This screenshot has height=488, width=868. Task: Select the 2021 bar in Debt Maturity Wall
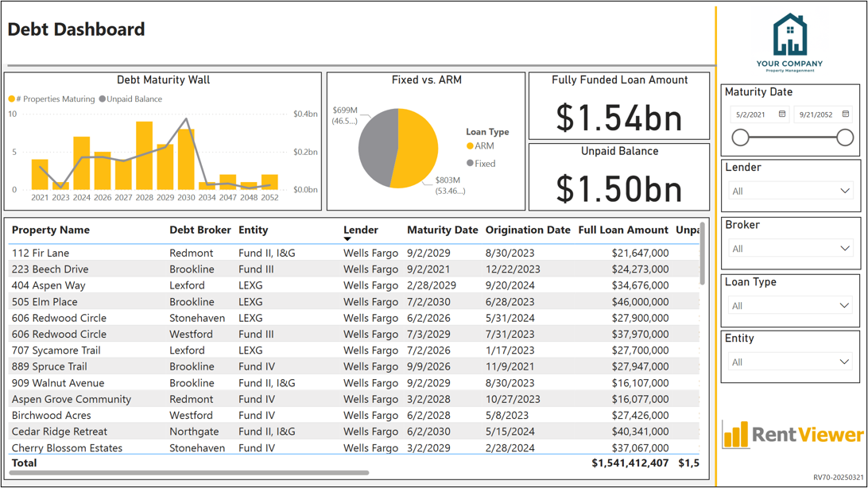coord(40,174)
